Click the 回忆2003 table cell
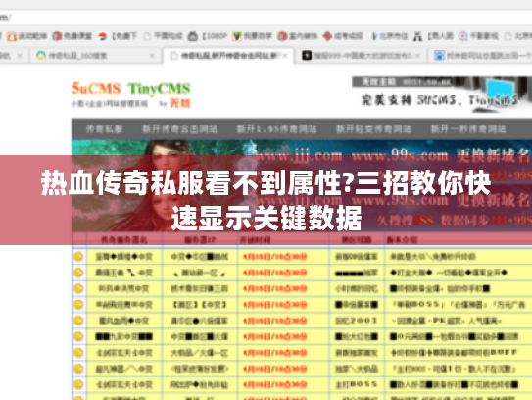This screenshot has width=532, height=400. tap(357, 321)
